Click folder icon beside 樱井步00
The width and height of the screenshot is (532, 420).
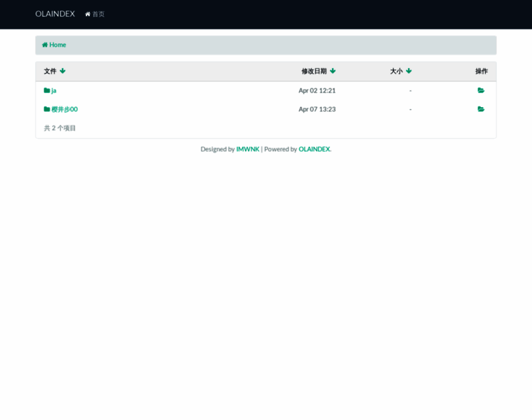point(47,109)
